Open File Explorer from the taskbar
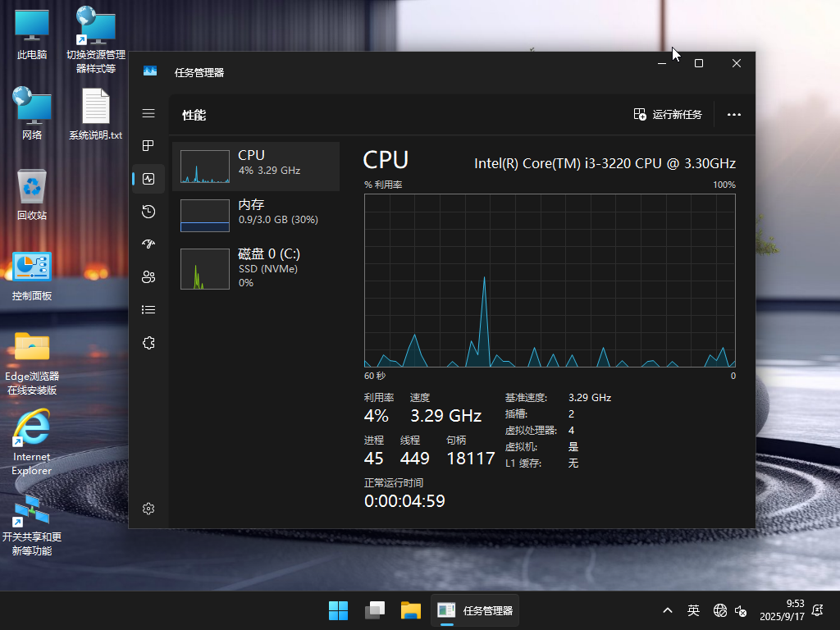840x630 pixels. (411, 610)
